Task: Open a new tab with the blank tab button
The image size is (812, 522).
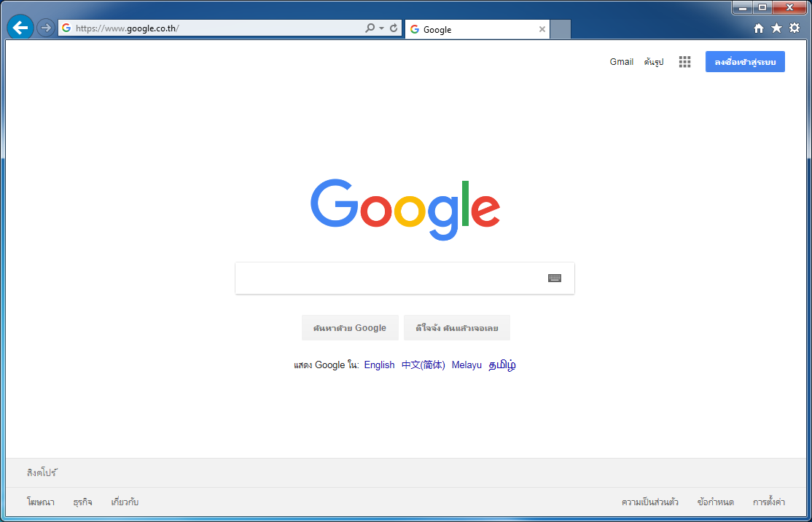Action: [561, 29]
